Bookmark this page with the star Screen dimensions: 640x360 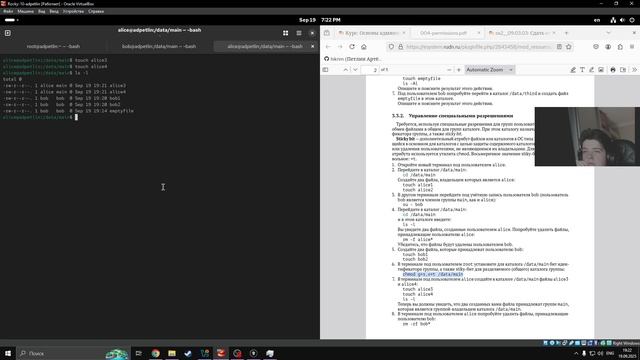point(569,47)
